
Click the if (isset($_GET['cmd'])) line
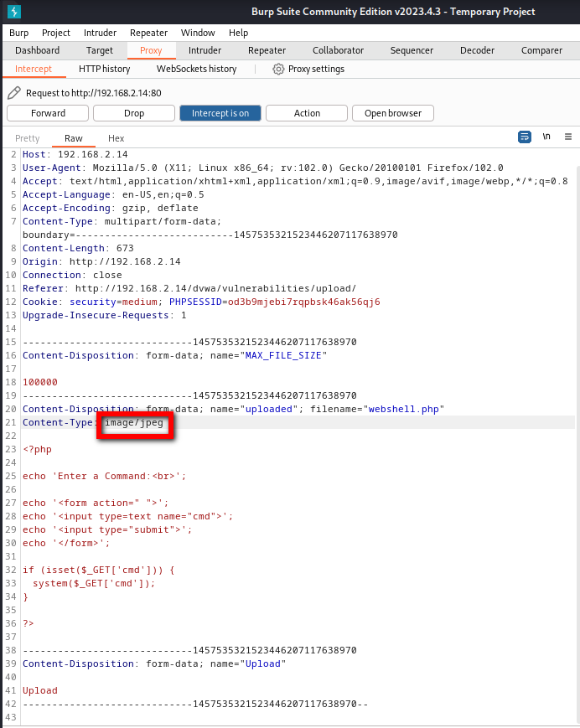(98, 571)
